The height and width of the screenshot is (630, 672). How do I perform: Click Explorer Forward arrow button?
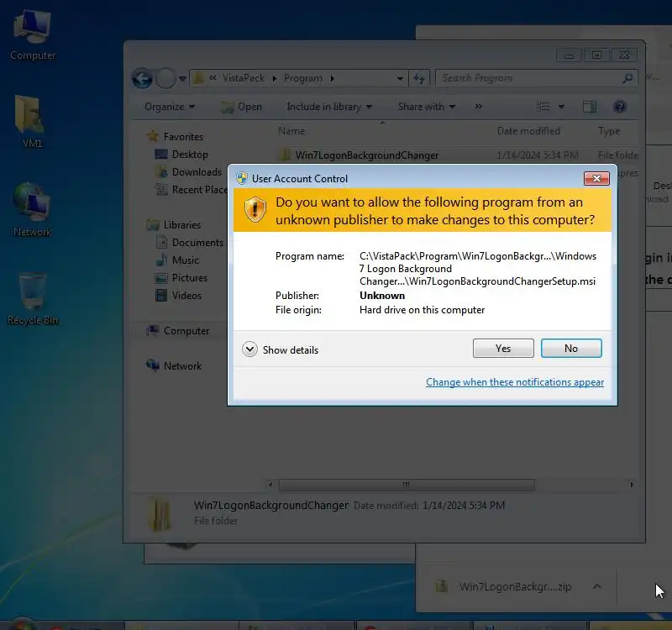pos(165,78)
